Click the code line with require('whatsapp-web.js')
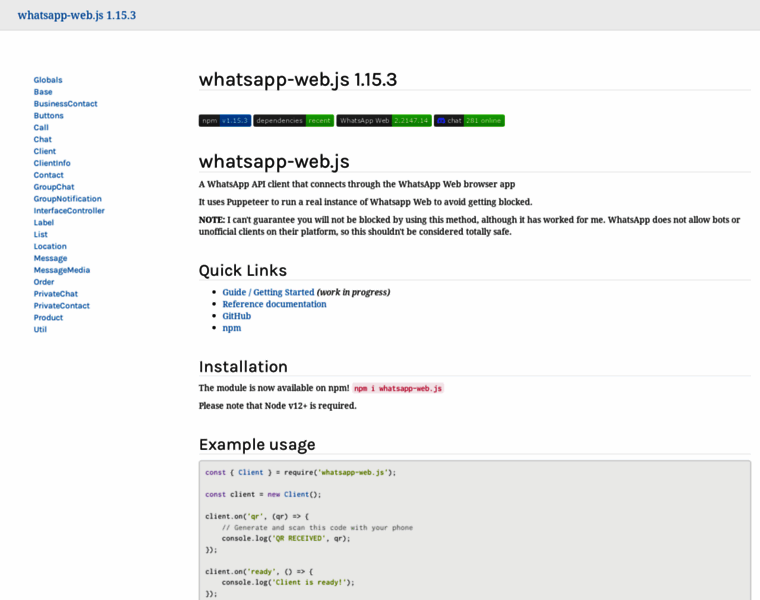760x600 pixels. (301, 473)
